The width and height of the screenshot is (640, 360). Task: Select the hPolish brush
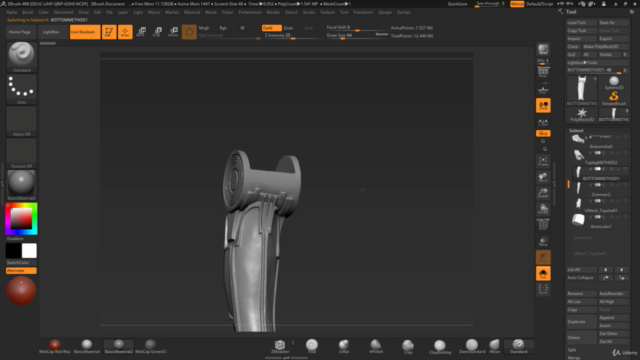click(x=376, y=346)
